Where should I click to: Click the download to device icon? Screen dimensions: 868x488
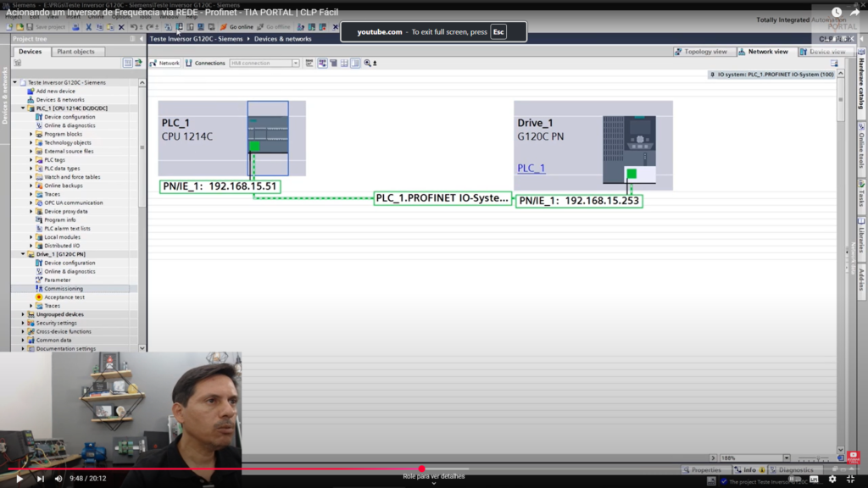coord(180,26)
